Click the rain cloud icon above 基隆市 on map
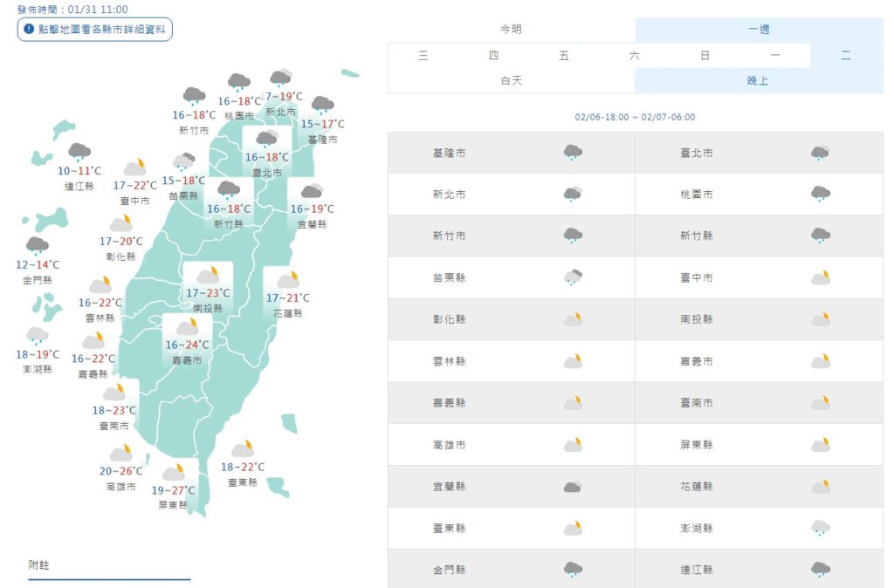This screenshot has width=894, height=588. click(322, 105)
